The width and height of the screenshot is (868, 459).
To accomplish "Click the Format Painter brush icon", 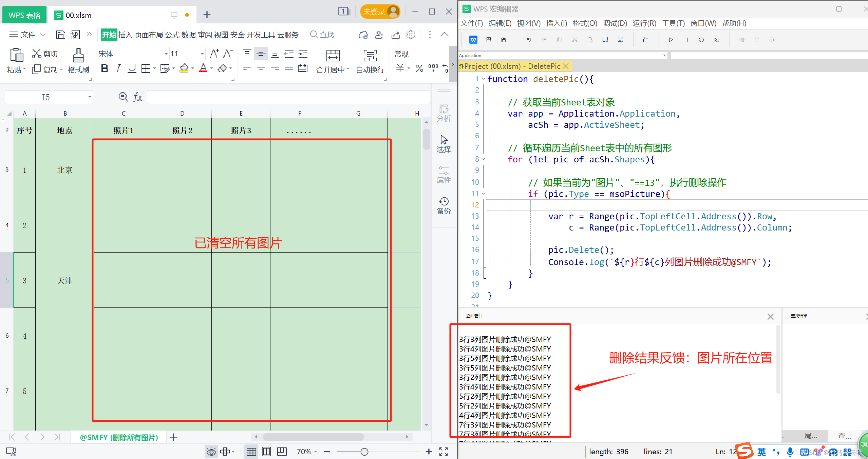I will [78, 55].
